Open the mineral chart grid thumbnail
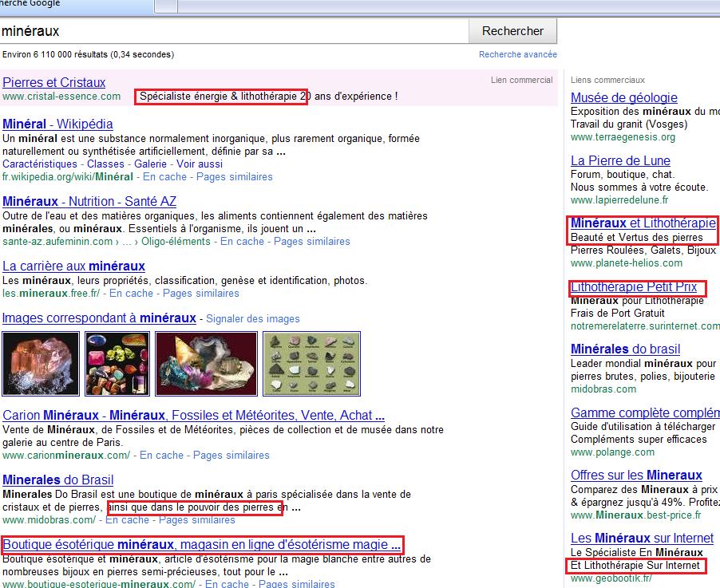The image size is (720, 588). (x=312, y=364)
